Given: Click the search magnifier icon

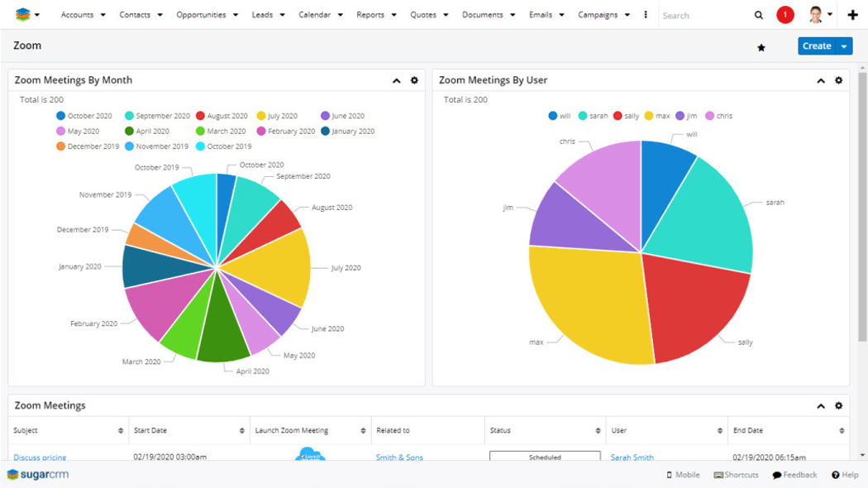Looking at the screenshot, I should pos(758,15).
